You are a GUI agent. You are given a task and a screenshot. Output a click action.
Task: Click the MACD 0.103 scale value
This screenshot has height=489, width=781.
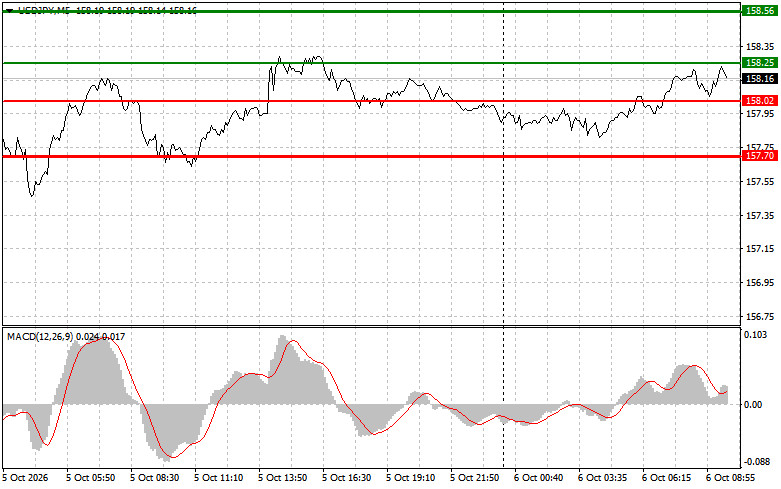coord(756,335)
